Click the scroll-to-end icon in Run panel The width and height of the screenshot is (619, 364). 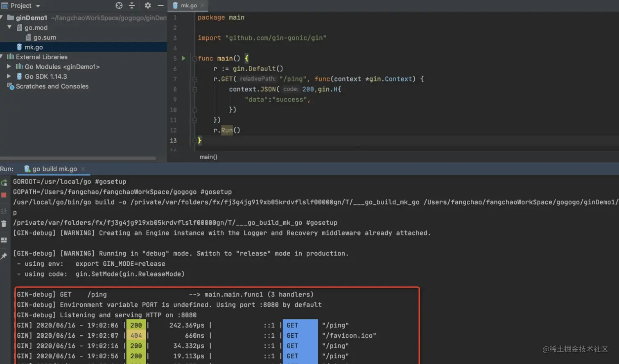click(x=4, y=211)
